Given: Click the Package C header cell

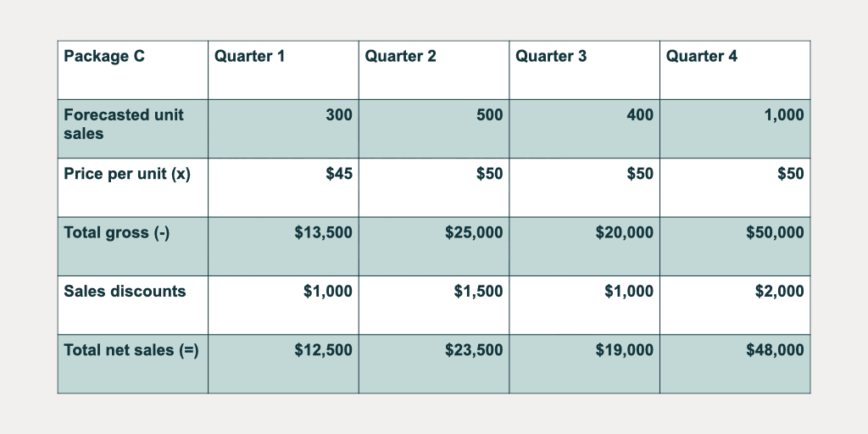Looking at the screenshot, I should click(104, 57).
